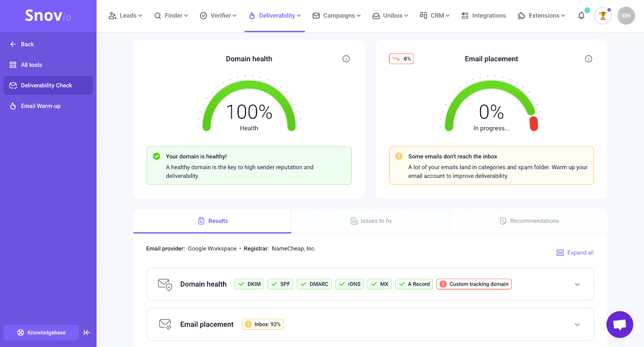The width and height of the screenshot is (644, 347).
Task: Click the SPF status badge
Action: [x=280, y=284]
